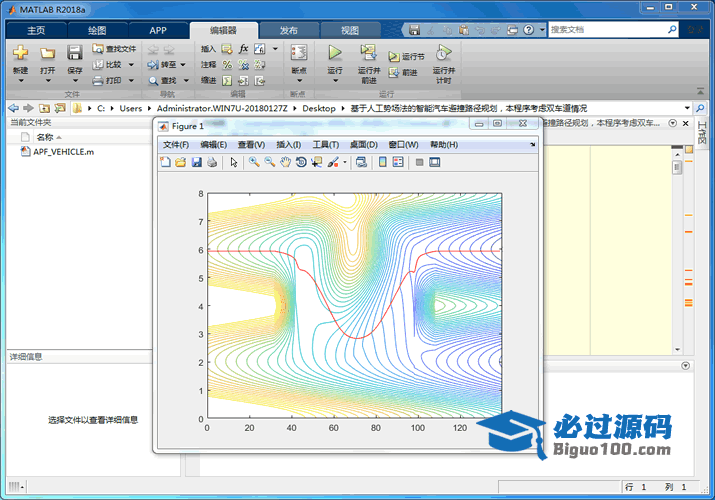Switch to the View (视图) tab
The image size is (715, 500).
(x=350, y=30)
